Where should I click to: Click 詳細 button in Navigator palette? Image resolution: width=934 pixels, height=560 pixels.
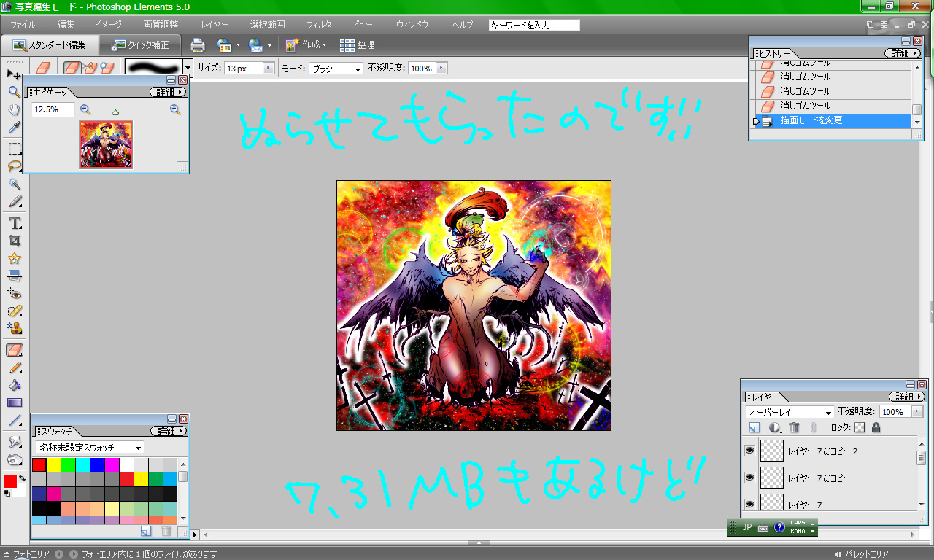[x=169, y=92]
